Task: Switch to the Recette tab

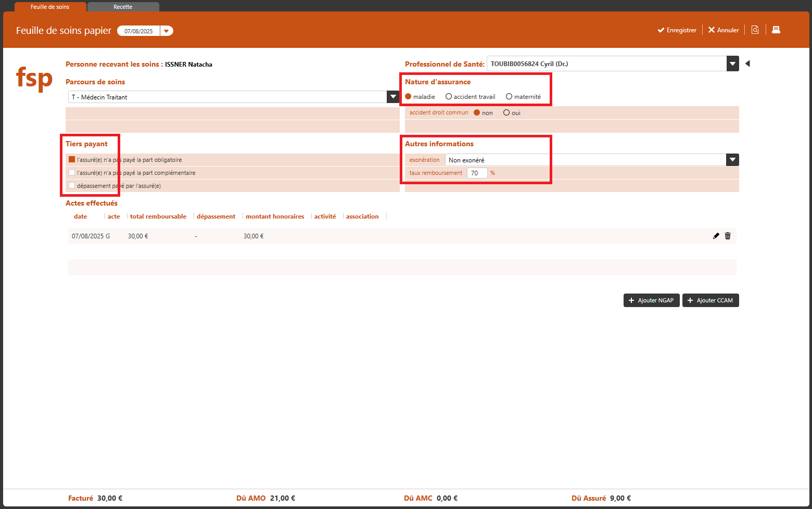Action: 123,7
